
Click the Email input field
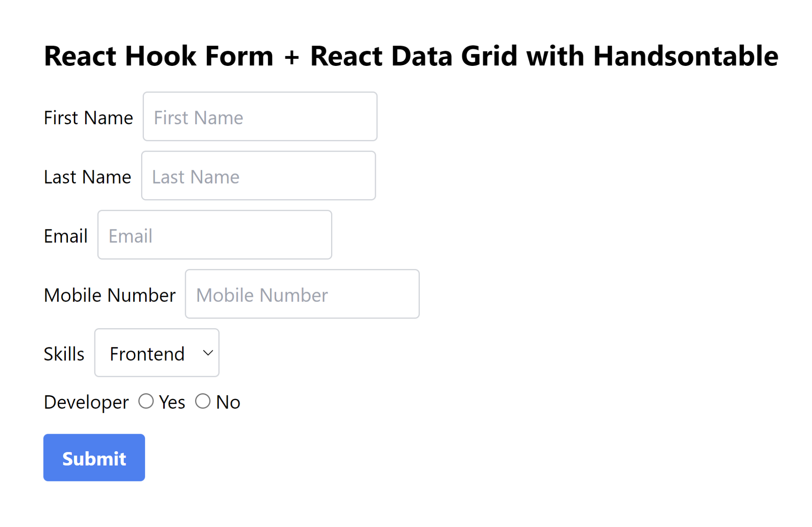tap(214, 235)
